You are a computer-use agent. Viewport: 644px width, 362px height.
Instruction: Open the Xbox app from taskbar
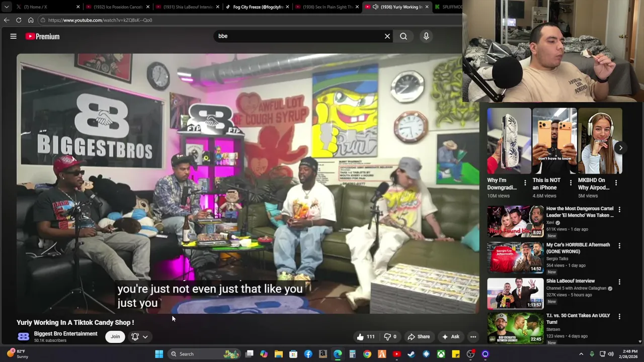click(x=441, y=354)
